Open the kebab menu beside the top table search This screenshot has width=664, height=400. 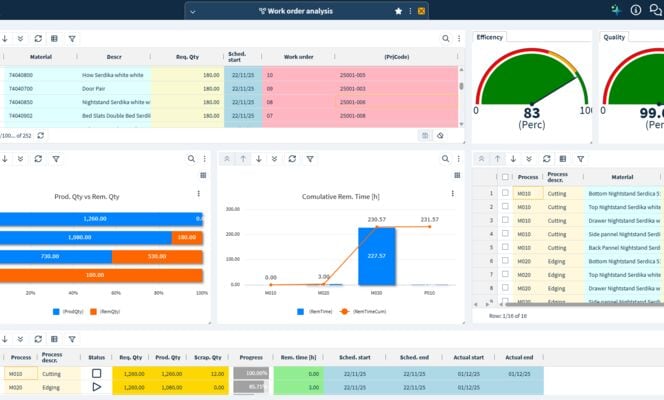(459, 39)
